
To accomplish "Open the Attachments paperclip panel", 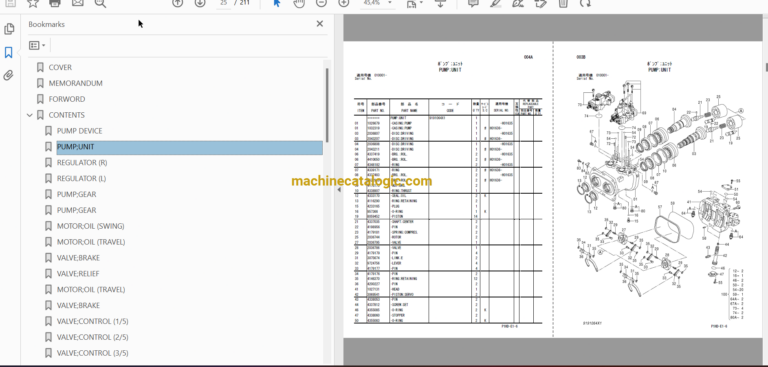I will coord(8,75).
